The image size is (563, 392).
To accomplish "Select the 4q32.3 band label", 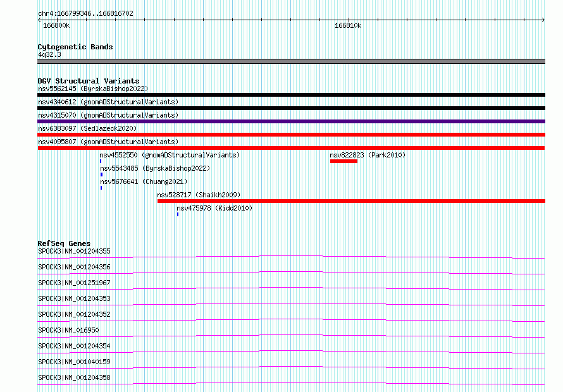I will pos(49,54).
